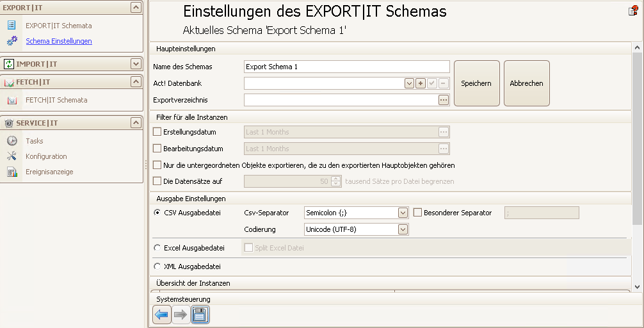644x328 pixels.
Task: Enable the Bearbeitungsdatum filter checkbox
Action: tap(157, 149)
